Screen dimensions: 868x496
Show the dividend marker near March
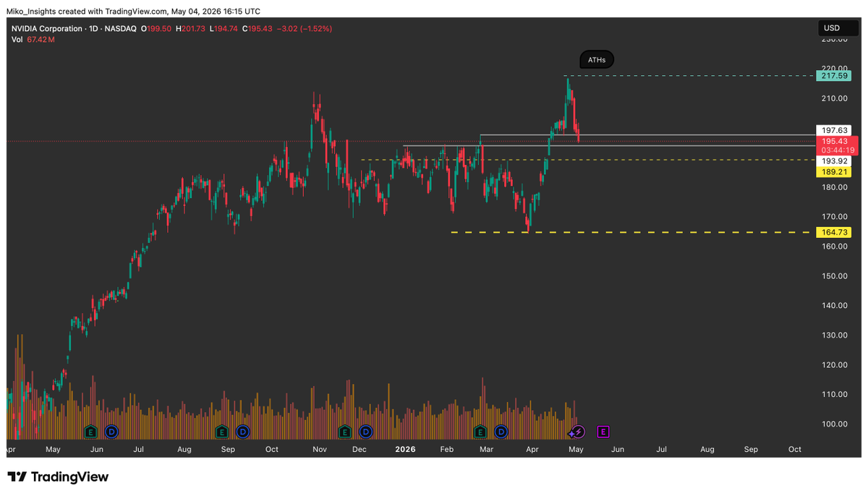(501, 432)
